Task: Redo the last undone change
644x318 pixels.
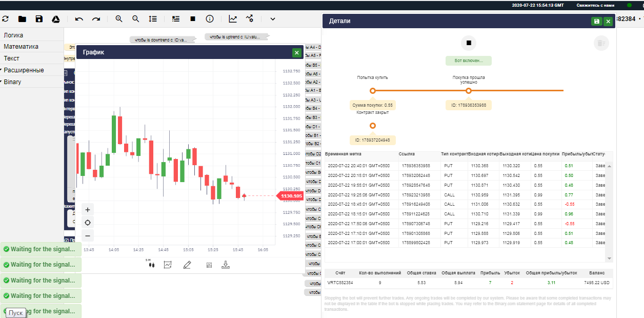Action: (96, 19)
